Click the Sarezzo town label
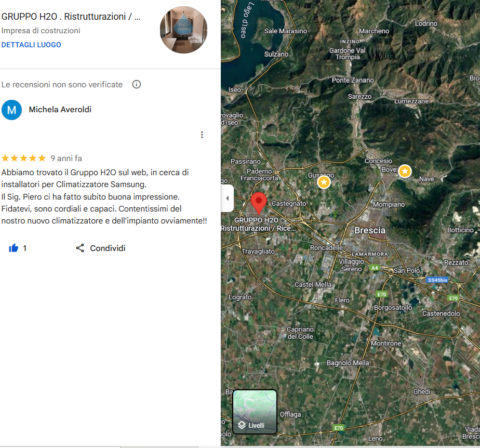Screen dimensions: 480x448 pyautogui.click(x=359, y=97)
